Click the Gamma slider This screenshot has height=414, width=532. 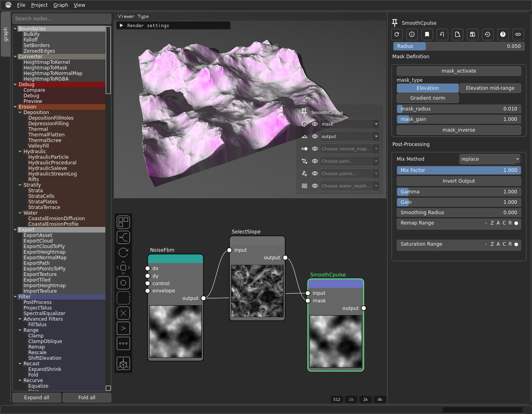[459, 192]
